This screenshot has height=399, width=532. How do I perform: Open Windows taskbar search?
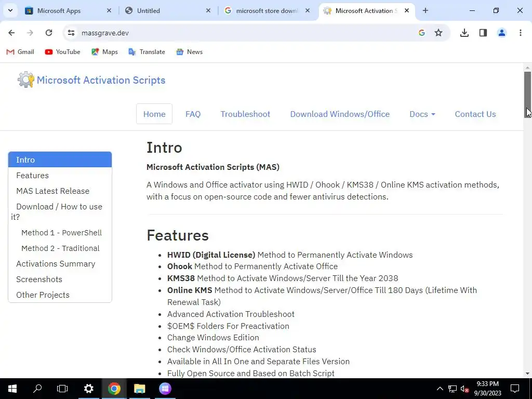37,389
